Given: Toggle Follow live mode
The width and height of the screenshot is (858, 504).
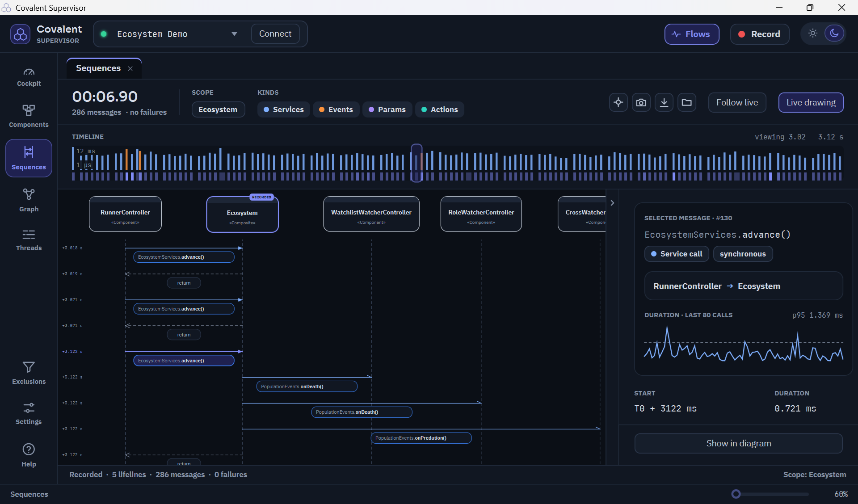Looking at the screenshot, I should (x=737, y=102).
